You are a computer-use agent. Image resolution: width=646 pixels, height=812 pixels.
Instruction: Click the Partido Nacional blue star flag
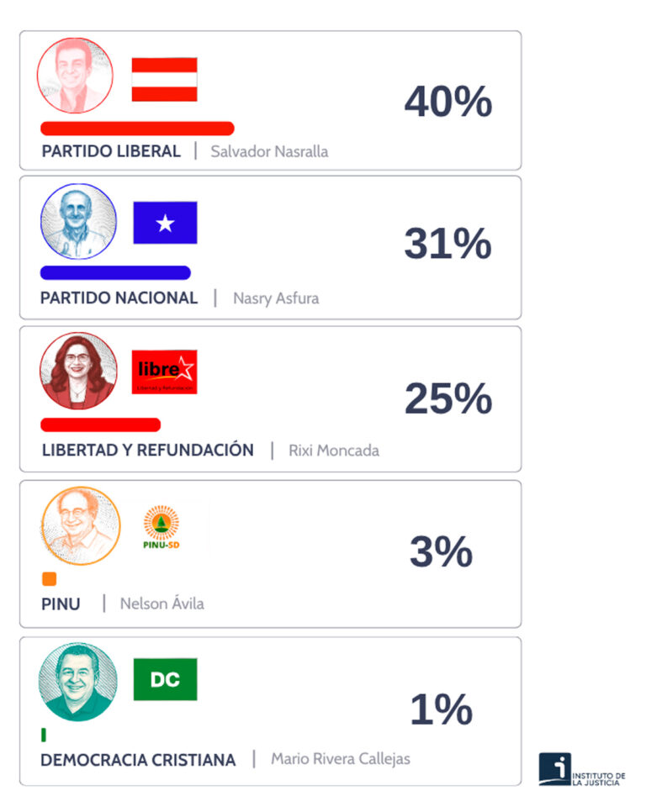point(165,223)
